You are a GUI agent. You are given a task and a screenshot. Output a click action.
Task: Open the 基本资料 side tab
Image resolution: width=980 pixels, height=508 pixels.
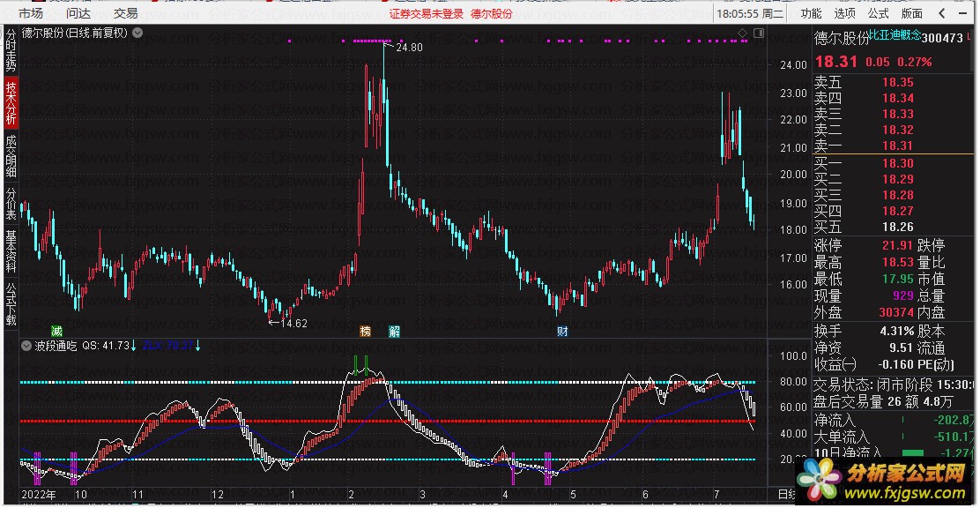[x=11, y=250]
